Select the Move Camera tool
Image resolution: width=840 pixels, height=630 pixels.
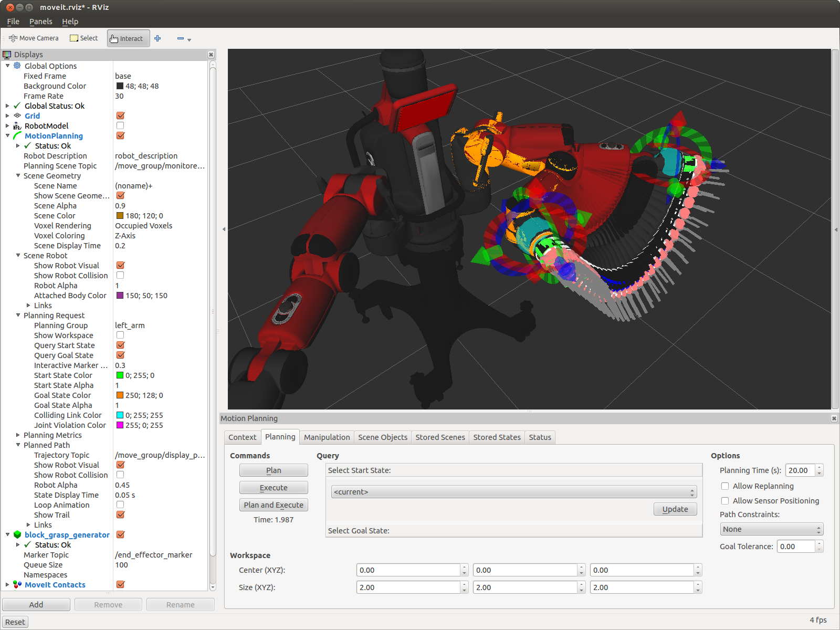point(34,38)
